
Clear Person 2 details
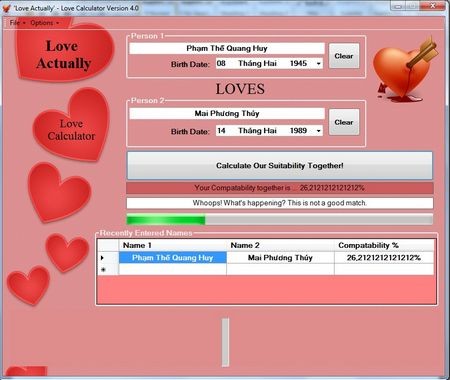344,122
